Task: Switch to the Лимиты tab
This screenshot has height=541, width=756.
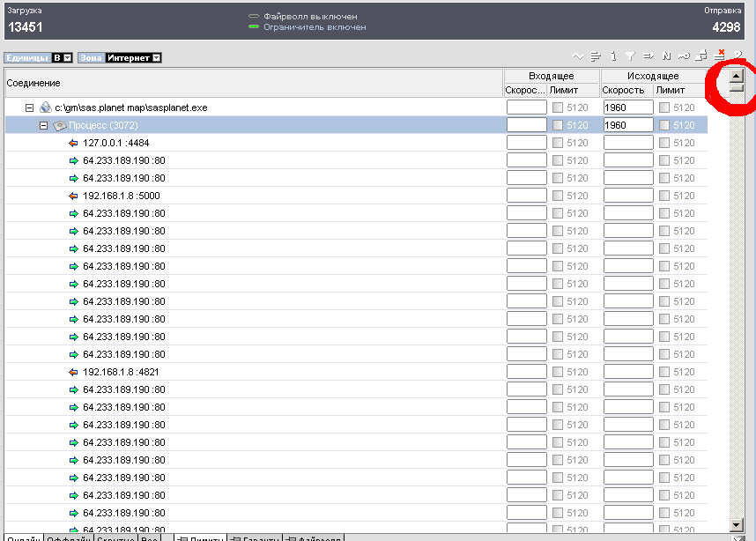Action: tap(199, 537)
